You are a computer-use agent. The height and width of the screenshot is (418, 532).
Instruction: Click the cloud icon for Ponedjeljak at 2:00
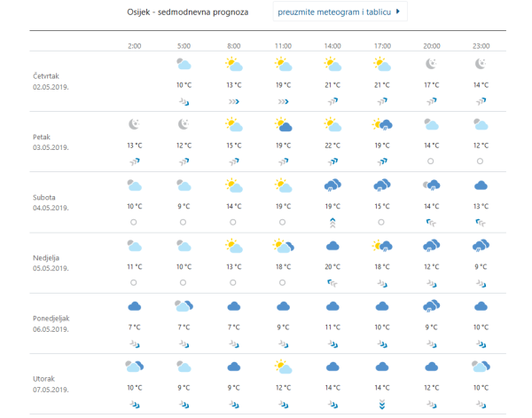134,306
